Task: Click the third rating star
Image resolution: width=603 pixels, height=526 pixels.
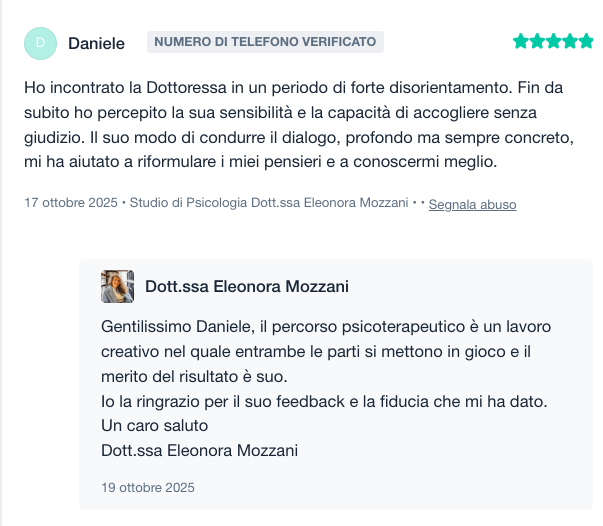Action: pos(553,42)
